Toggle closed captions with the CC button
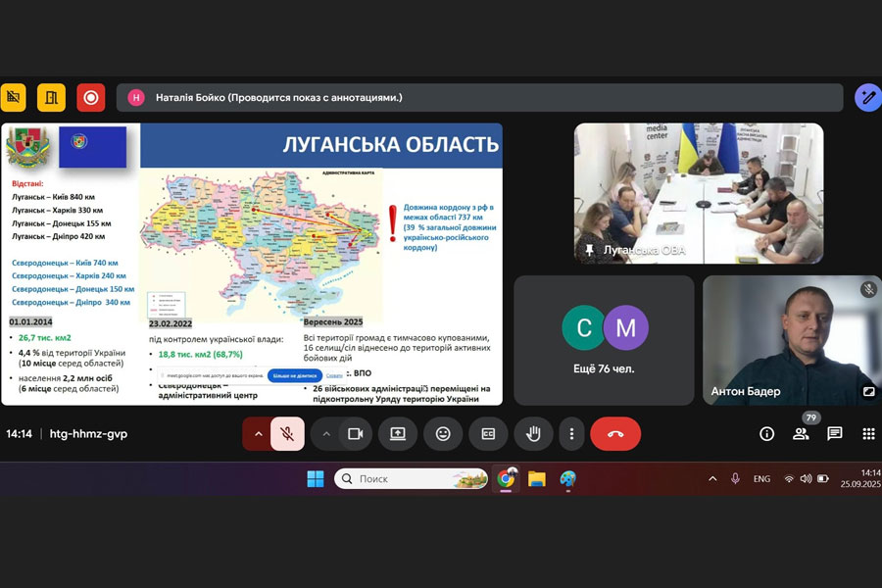 coord(488,434)
